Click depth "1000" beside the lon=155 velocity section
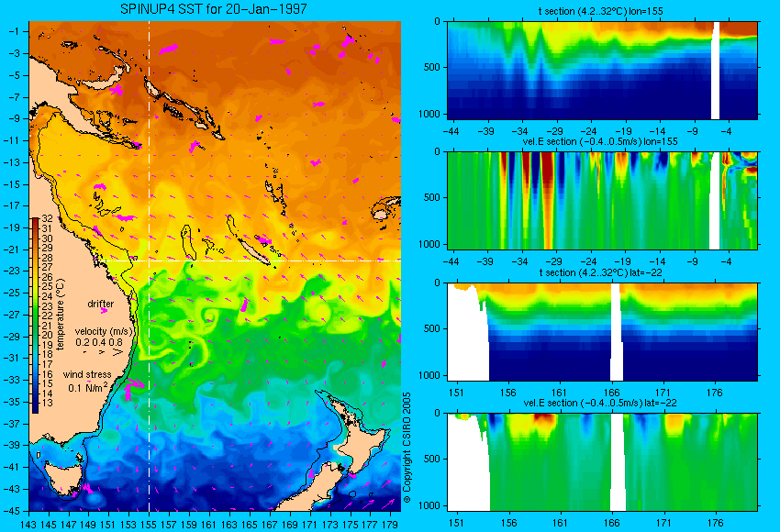 click(x=429, y=244)
